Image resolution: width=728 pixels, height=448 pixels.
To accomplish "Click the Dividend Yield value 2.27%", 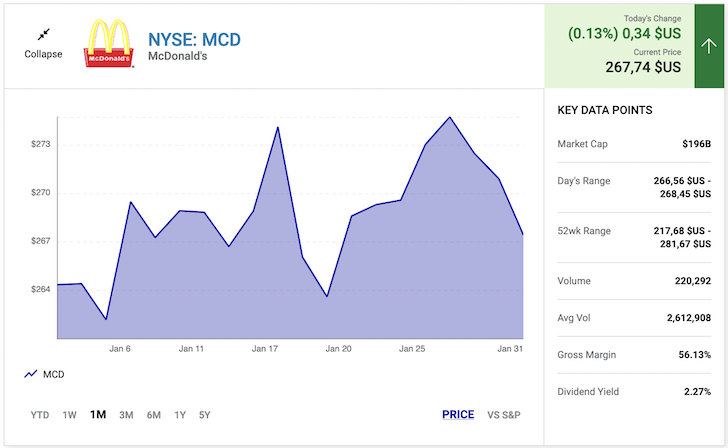I will (x=697, y=392).
